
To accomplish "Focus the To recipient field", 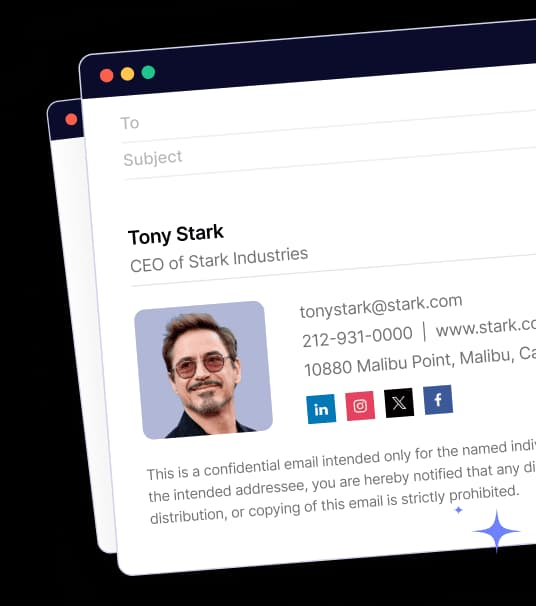I will [x=328, y=119].
